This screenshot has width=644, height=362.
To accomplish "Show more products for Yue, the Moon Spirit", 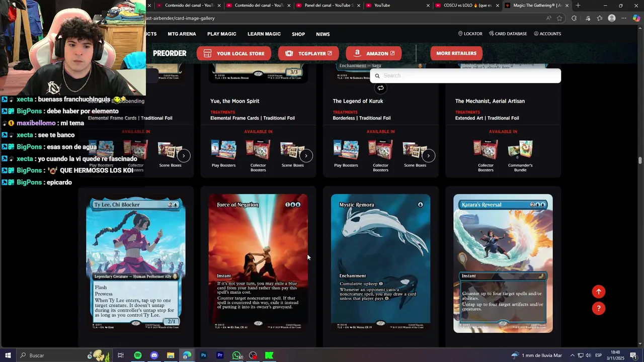I will click(x=306, y=155).
